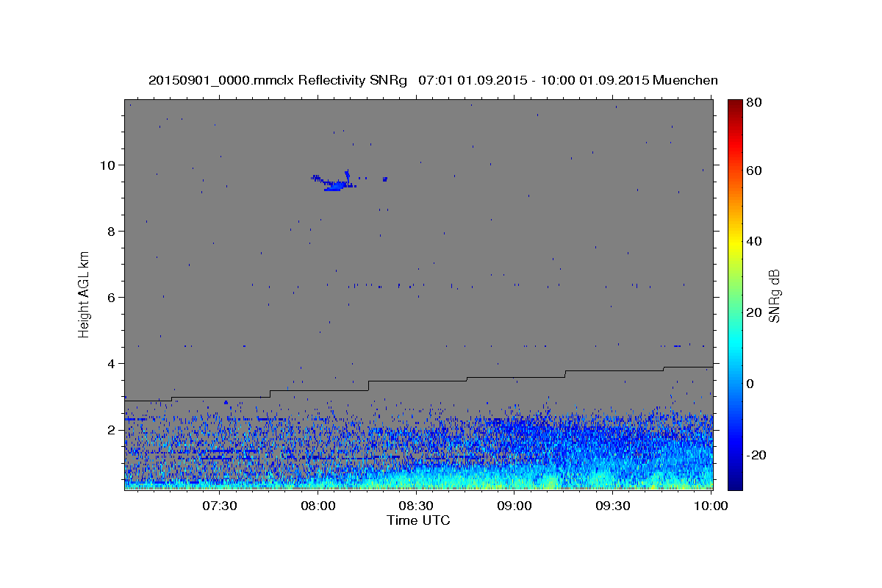Click the 10:00 time tick label
The height and width of the screenshot is (588, 882).
click(x=711, y=506)
